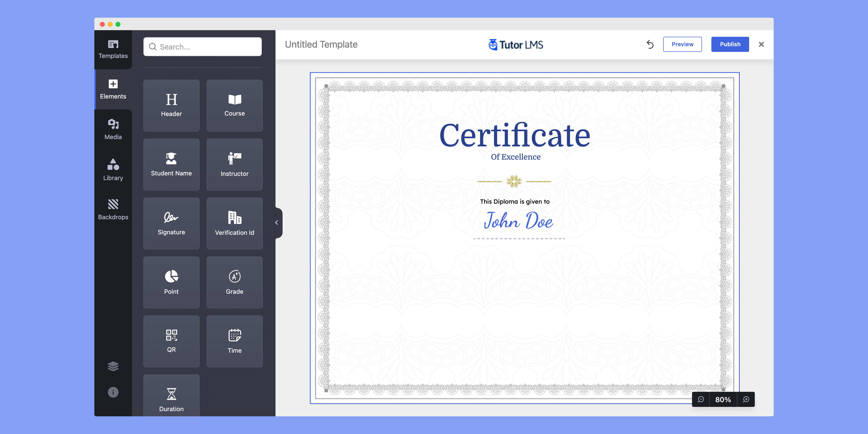Click the Preview button
This screenshot has width=868, height=434.
(x=682, y=44)
